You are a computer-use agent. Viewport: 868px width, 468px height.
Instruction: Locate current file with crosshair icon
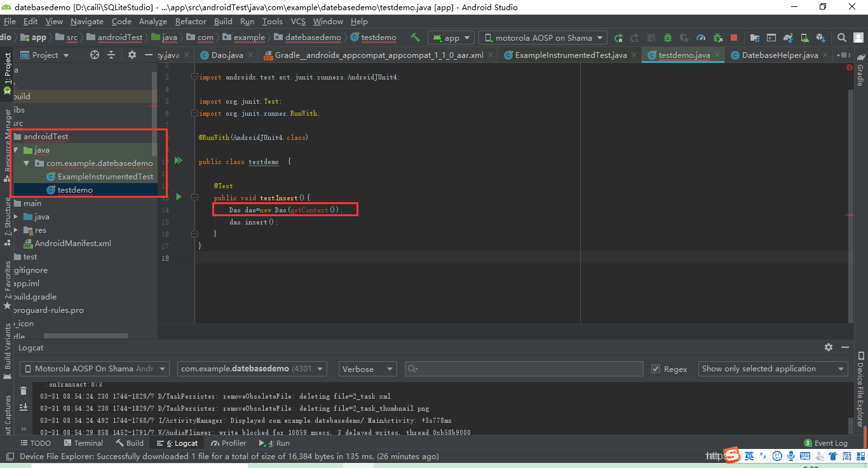pyautogui.click(x=95, y=55)
